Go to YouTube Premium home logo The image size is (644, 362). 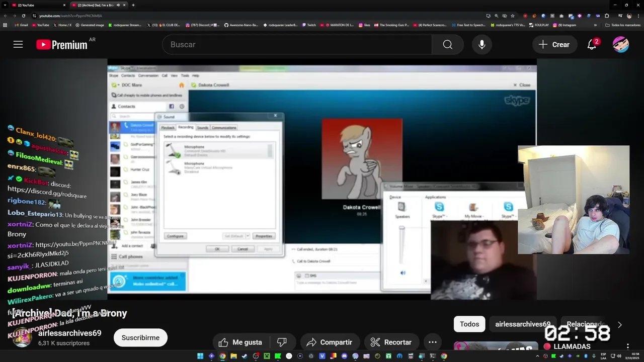click(x=62, y=45)
